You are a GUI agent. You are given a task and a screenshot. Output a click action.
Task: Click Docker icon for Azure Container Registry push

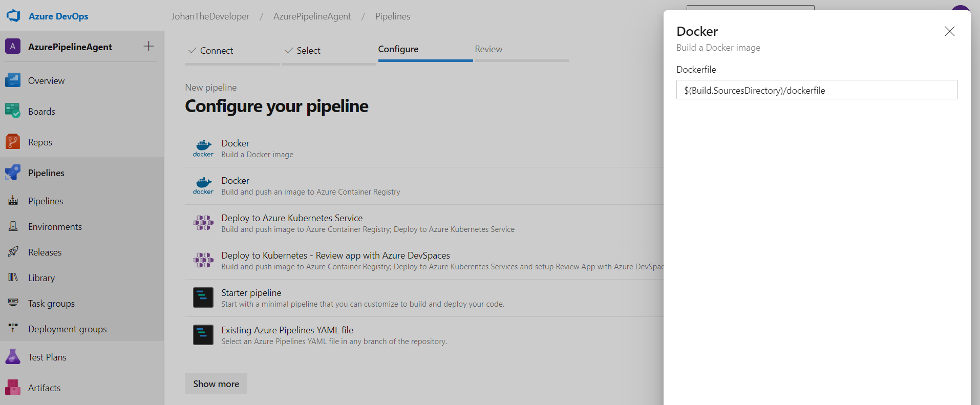coord(203,186)
